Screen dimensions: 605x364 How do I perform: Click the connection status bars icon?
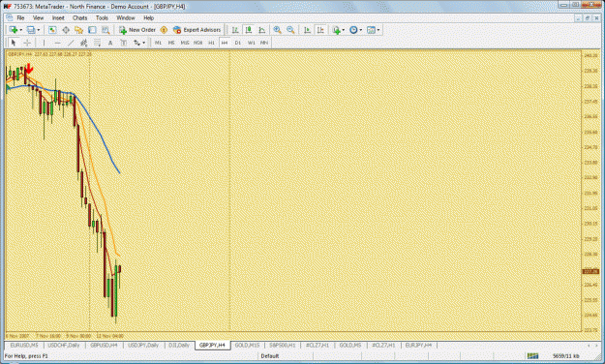point(532,356)
